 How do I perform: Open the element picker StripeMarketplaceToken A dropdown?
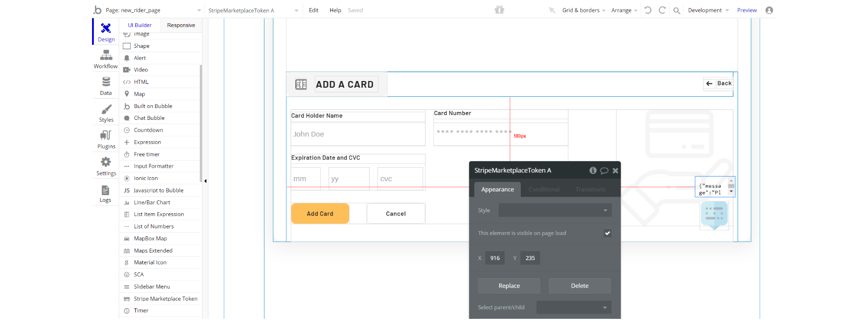(x=253, y=10)
